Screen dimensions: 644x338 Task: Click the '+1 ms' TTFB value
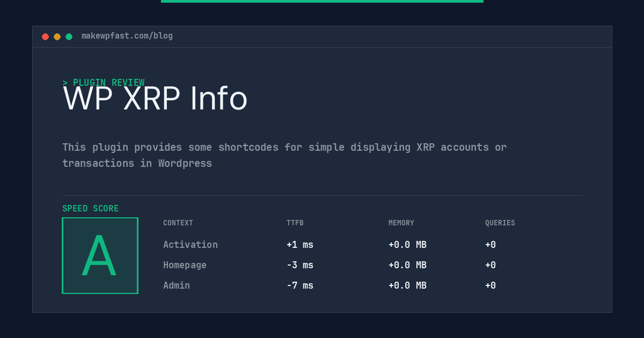click(300, 245)
